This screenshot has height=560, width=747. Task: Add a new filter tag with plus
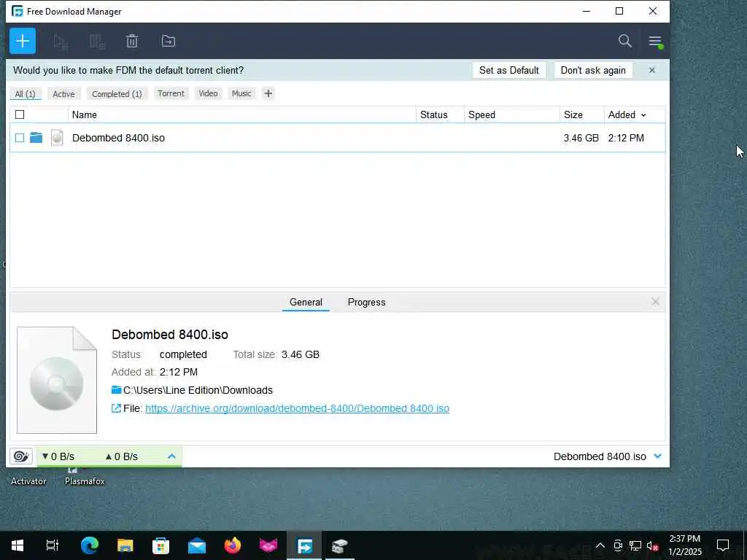pyautogui.click(x=268, y=93)
